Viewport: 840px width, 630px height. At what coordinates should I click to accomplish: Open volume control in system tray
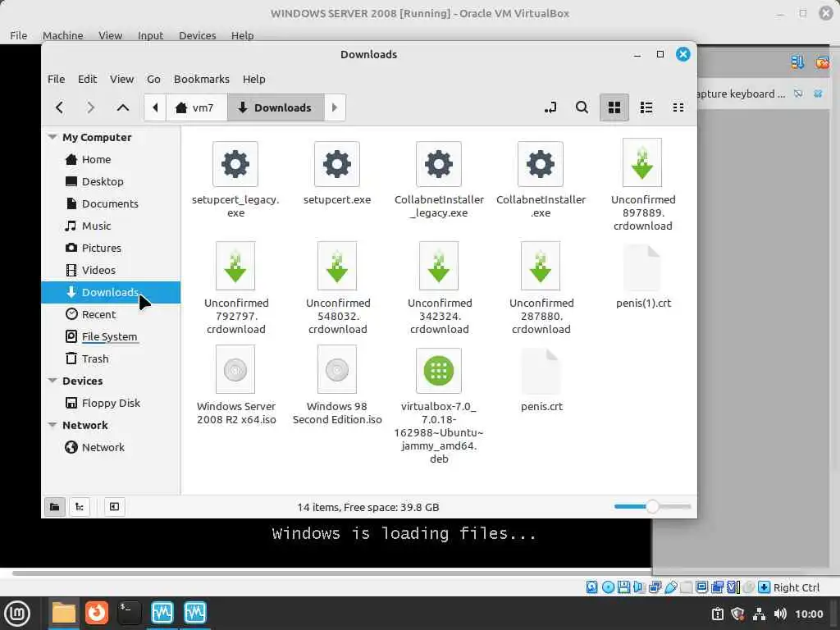point(780,614)
